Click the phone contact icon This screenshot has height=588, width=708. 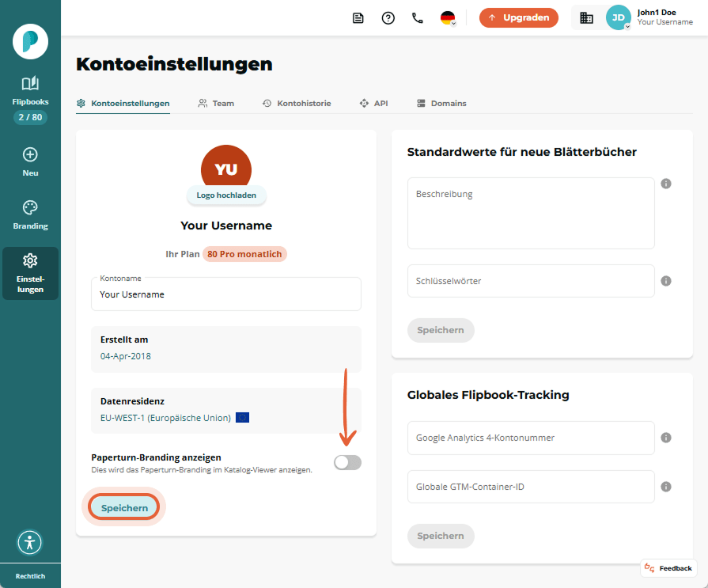418,18
